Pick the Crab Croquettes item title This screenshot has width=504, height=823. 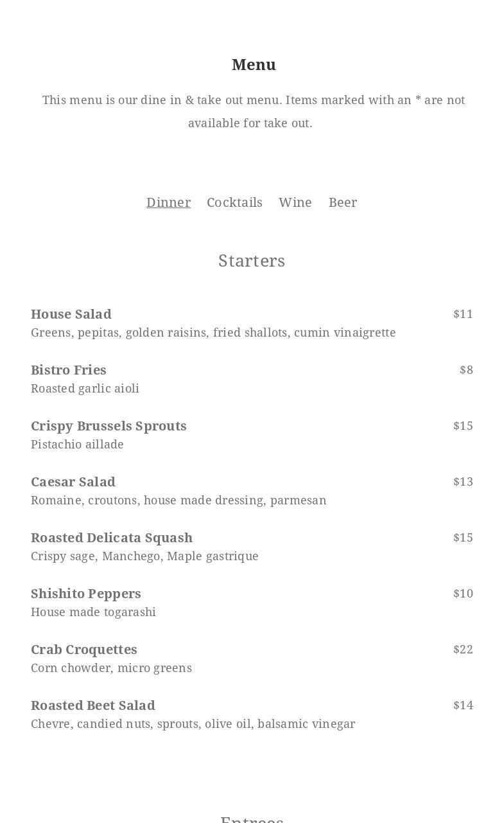[84, 650]
